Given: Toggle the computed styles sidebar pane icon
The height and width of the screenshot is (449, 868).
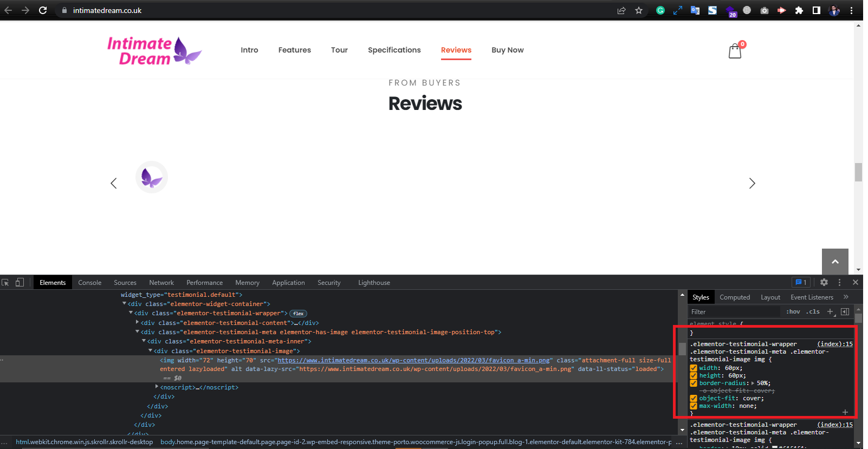Looking at the screenshot, I should click(845, 311).
